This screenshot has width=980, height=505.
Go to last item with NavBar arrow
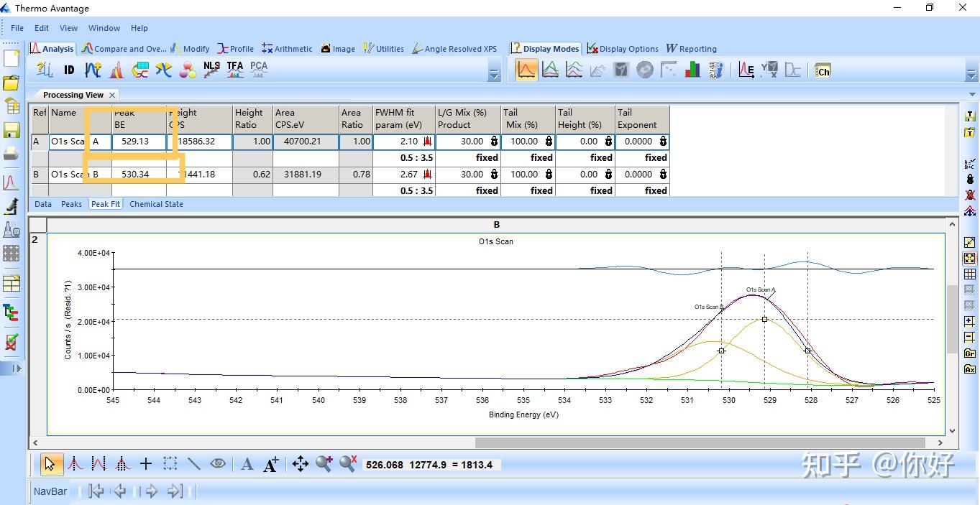pyautogui.click(x=174, y=491)
